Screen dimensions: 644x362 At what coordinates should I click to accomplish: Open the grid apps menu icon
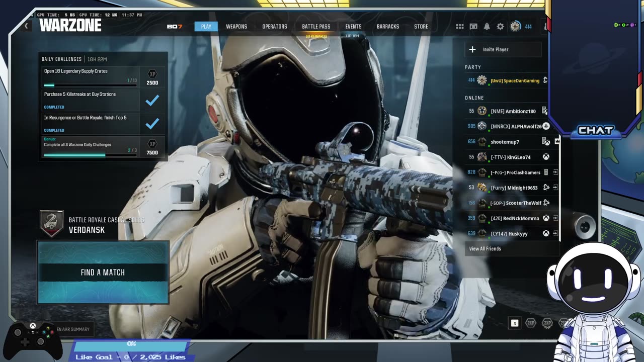(x=460, y=27)
